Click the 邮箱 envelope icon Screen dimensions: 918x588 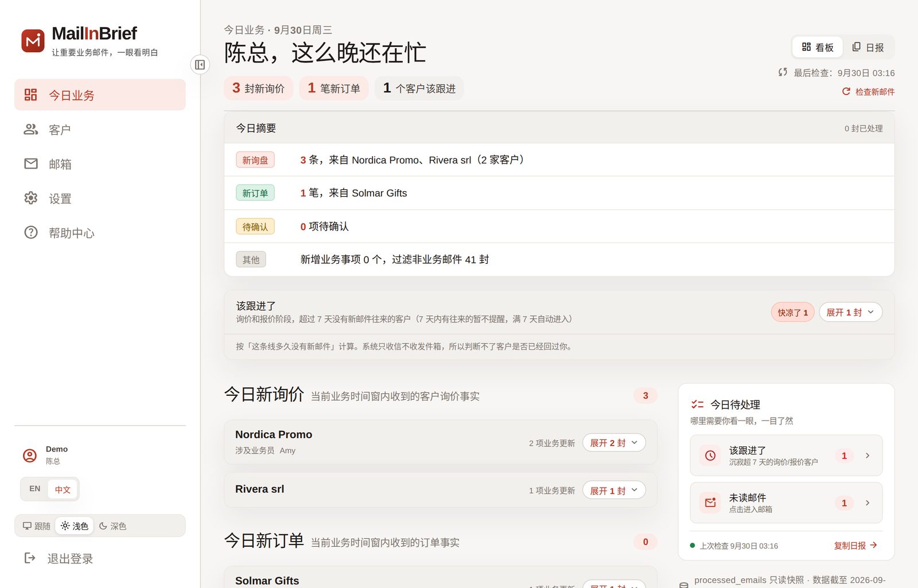pos(31,163)
